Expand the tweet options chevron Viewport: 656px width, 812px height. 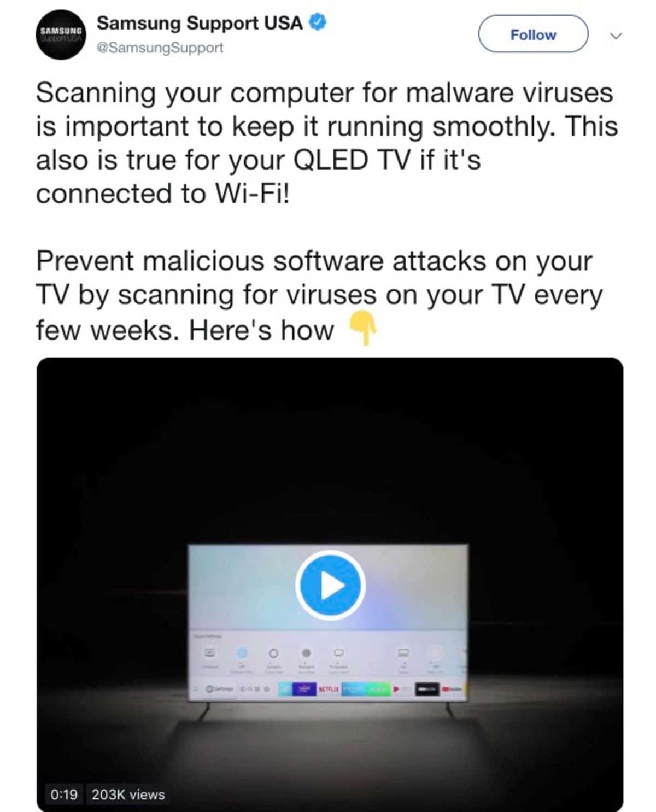click(x=616, y=36)
